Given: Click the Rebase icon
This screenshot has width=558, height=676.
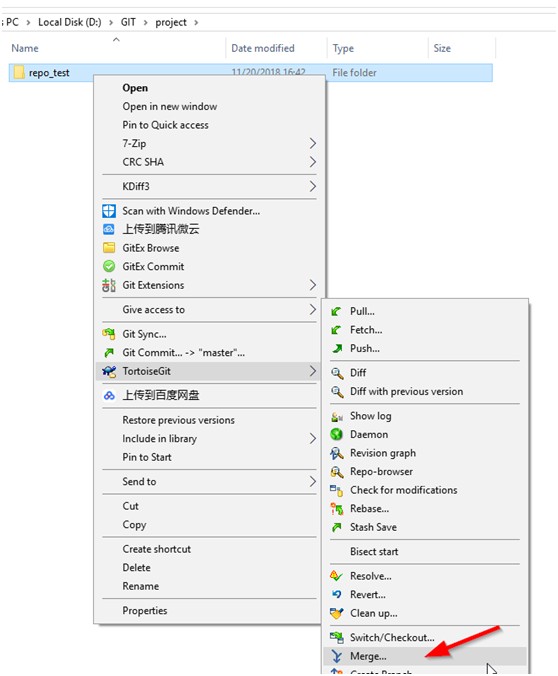Looking at the screenshot, I should point(336,509).
